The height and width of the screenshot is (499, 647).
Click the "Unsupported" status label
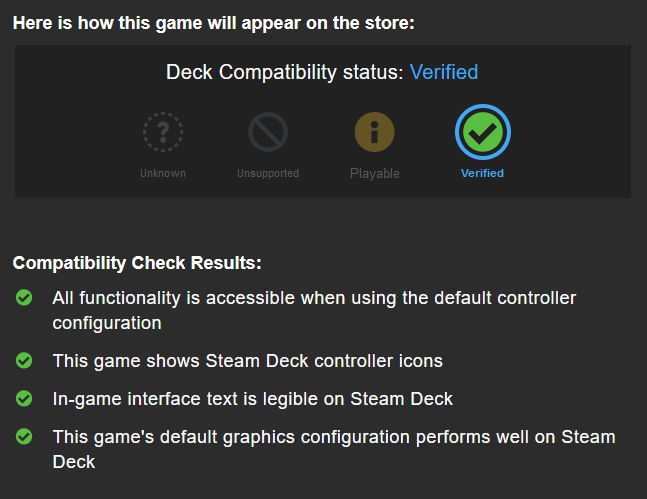(x=268, y=173)
